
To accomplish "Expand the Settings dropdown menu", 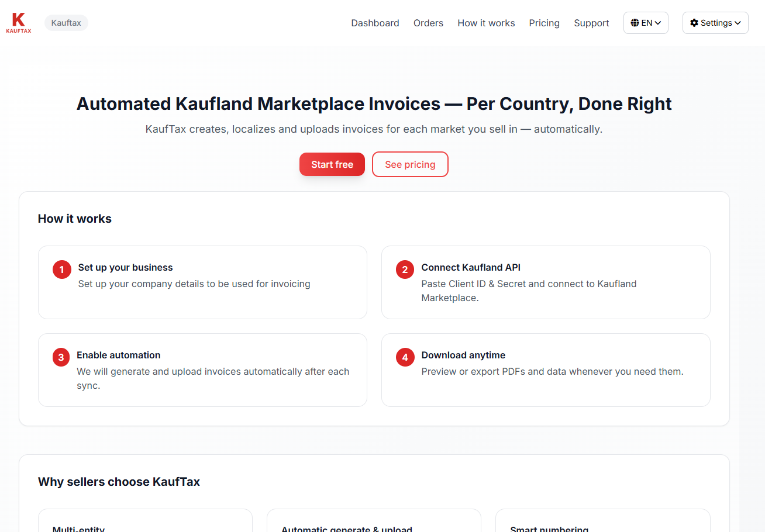I will coord(715,22).
